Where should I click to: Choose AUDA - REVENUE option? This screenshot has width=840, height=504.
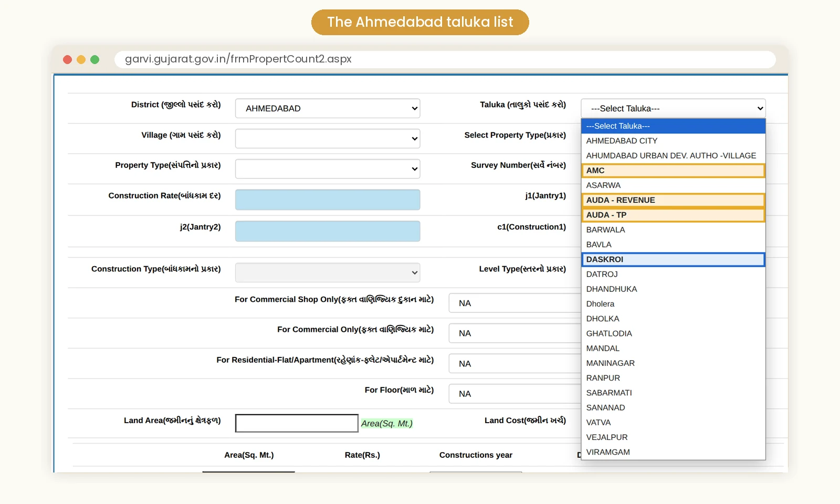[673, 200]
